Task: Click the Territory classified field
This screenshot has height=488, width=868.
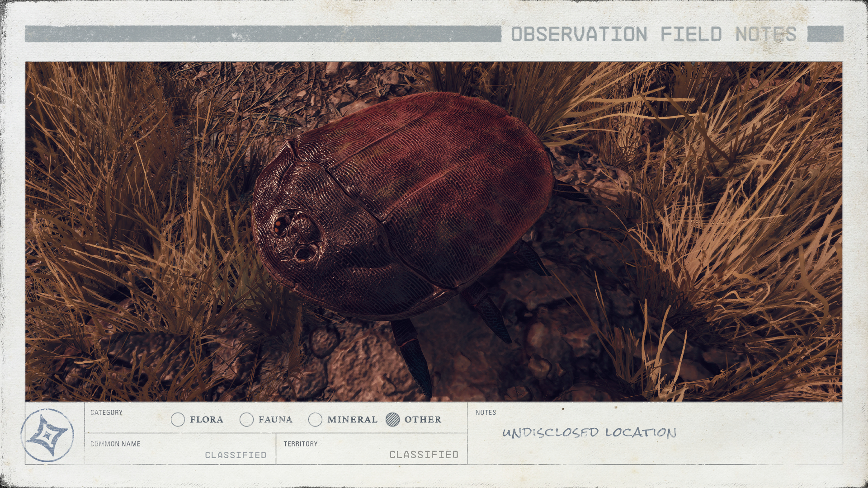Action: click(x=372, y=449)
